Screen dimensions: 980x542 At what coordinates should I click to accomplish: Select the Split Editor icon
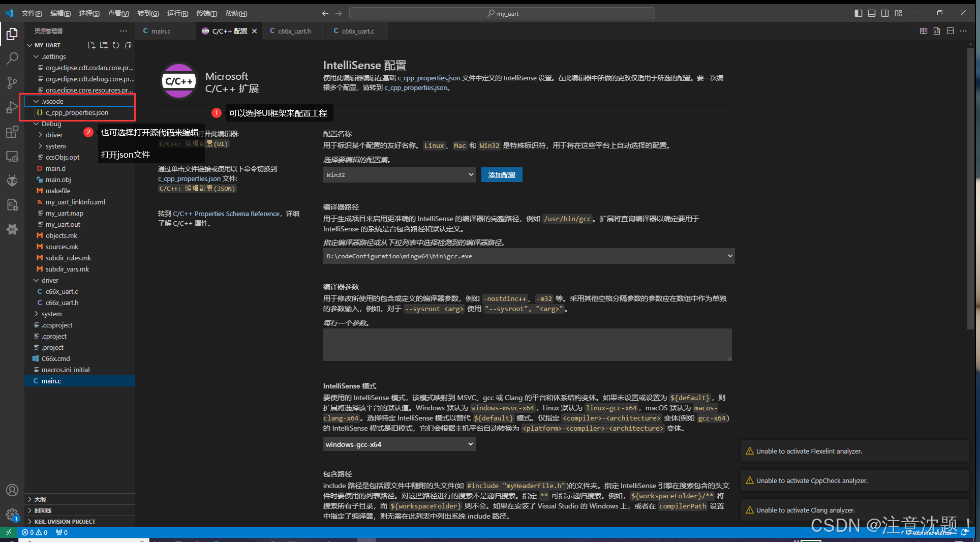point(950,31)
